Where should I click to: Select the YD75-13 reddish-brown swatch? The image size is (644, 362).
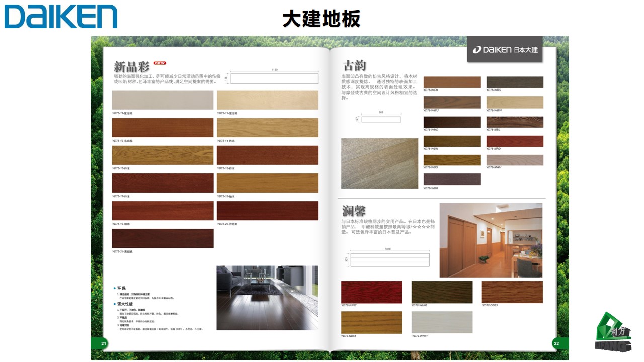click(163, 128)
